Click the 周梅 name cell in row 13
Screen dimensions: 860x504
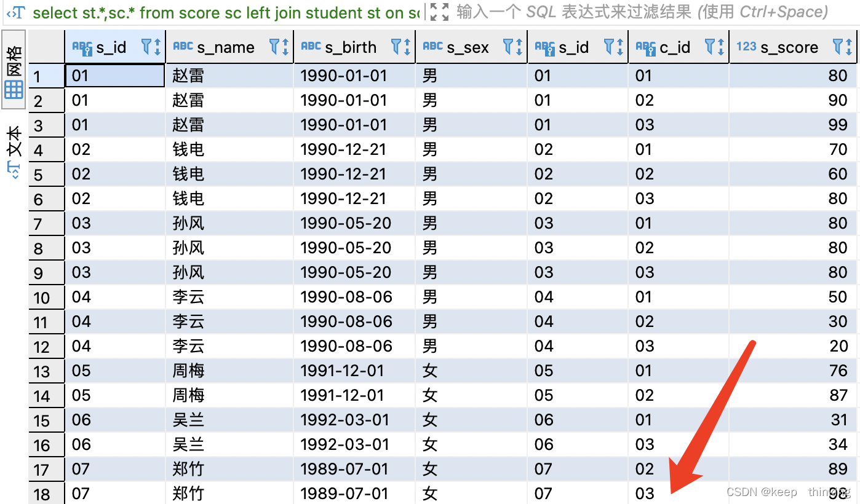[230, 371]
